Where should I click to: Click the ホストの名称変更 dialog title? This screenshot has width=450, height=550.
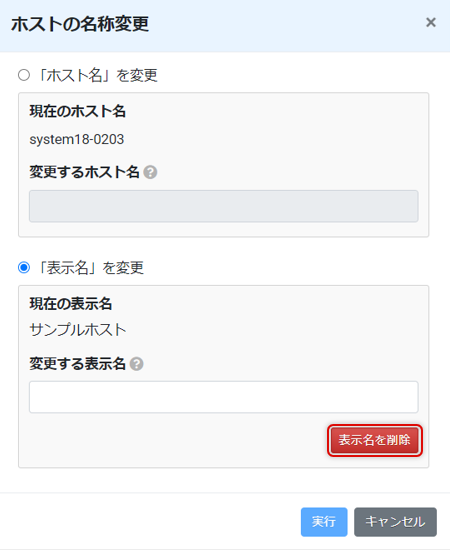(80, 24)
